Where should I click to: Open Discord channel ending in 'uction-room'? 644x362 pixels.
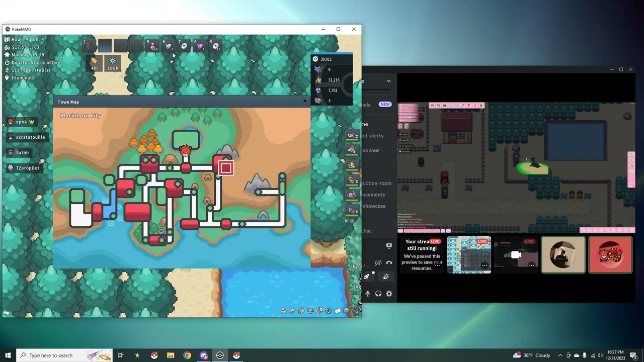point(376,184)
